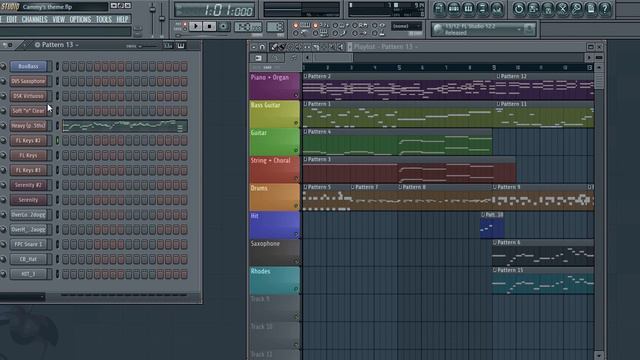
Task: Open the piano roll icon
Action: [x=468, y=9]
